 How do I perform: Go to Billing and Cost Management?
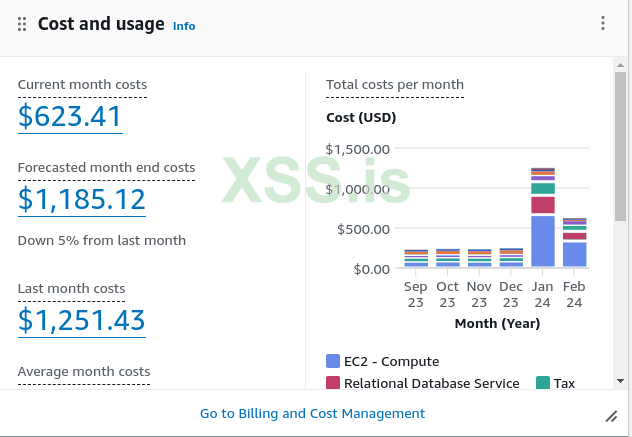pyautogui.click(x=312, y=413)
